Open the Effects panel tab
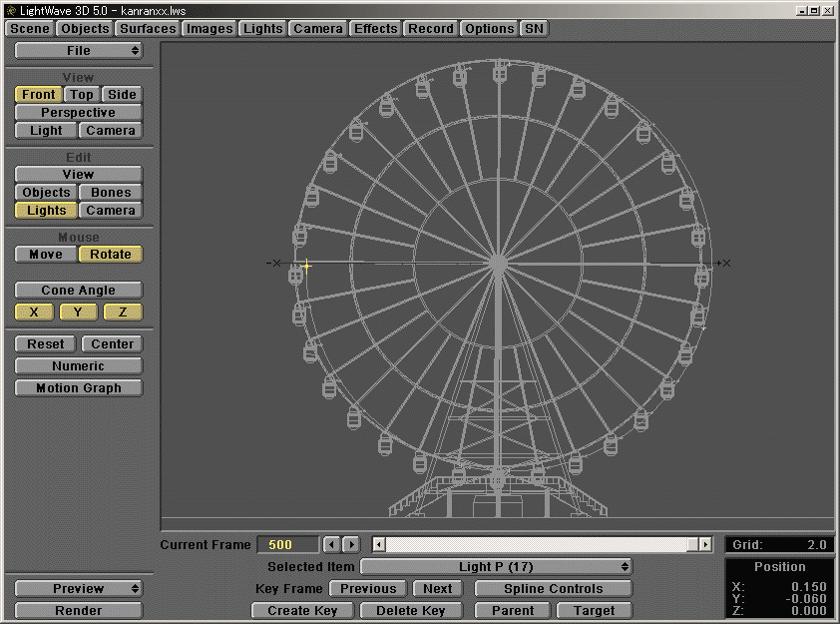Image resolution: width=840 pixels, height=624 pixels. click(x=375, y=29)
